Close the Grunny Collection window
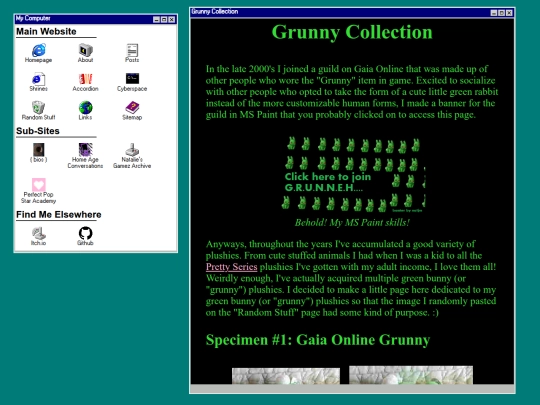The width and height of the screenshot is (540, 405). point(509,13)
